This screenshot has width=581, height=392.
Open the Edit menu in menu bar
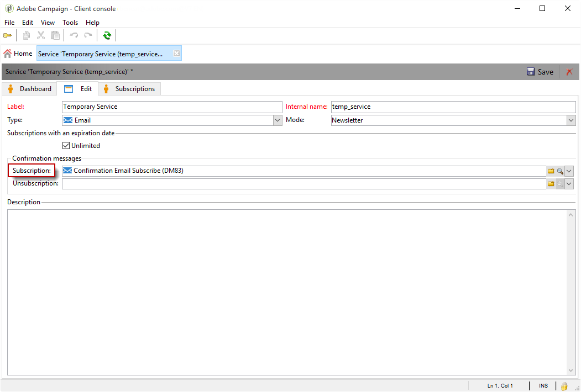[x=28, y=23]
